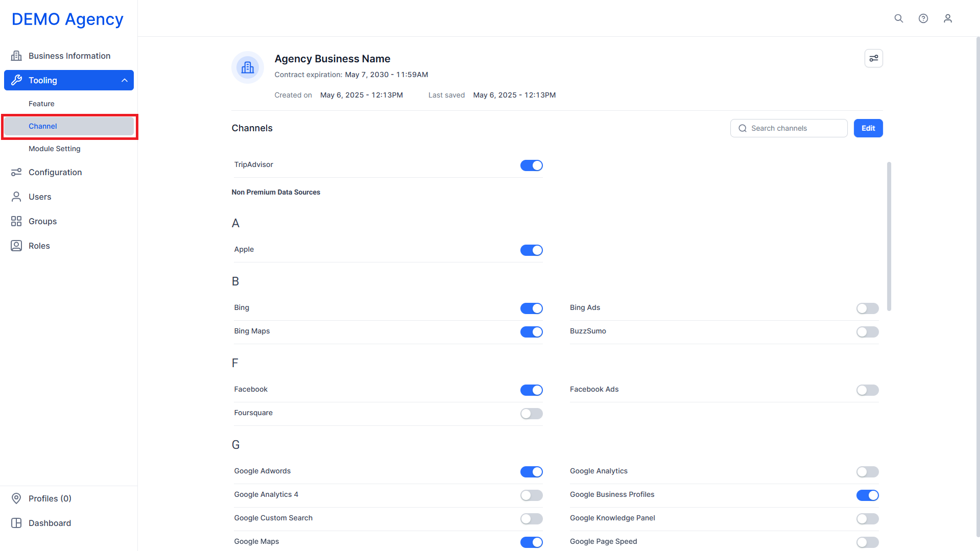Enable the BuzzSumo toggle
The width and height of the screenshot is (980, 551).
point(867,332)
